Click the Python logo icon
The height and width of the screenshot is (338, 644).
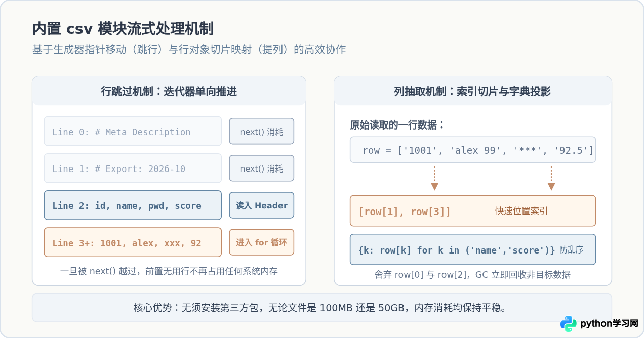click(569, 324)
